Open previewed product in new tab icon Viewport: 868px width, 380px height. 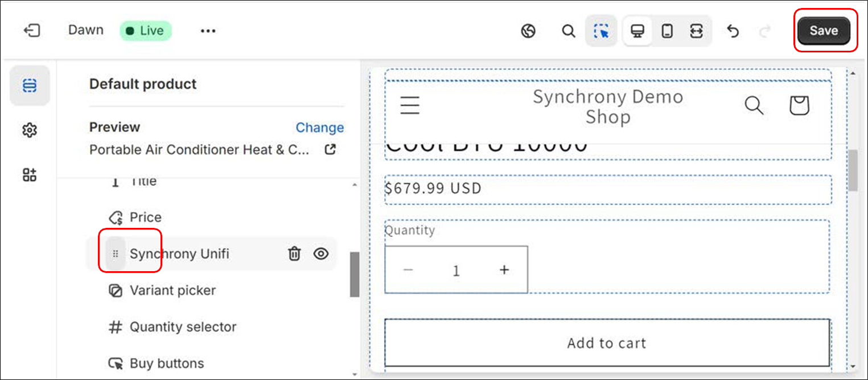click(x=330, y=150)
